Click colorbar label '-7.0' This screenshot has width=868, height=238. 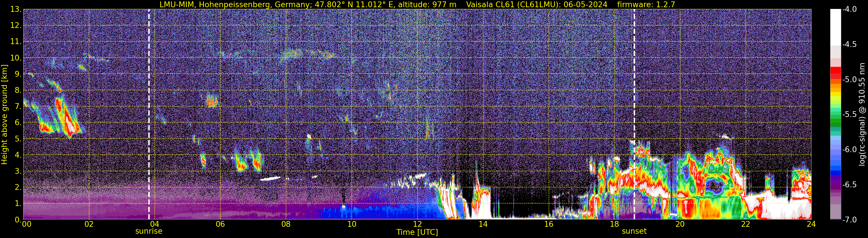[849, 220]
